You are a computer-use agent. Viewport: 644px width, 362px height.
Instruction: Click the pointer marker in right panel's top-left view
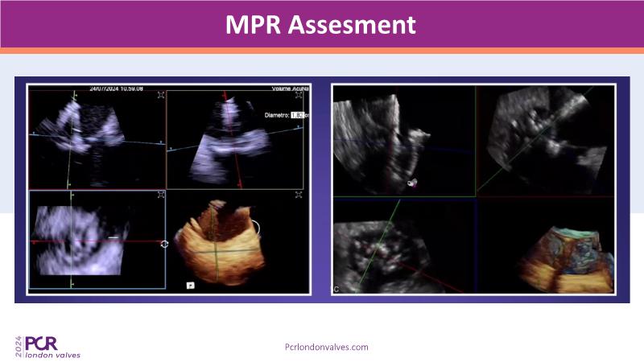point(412,183)
